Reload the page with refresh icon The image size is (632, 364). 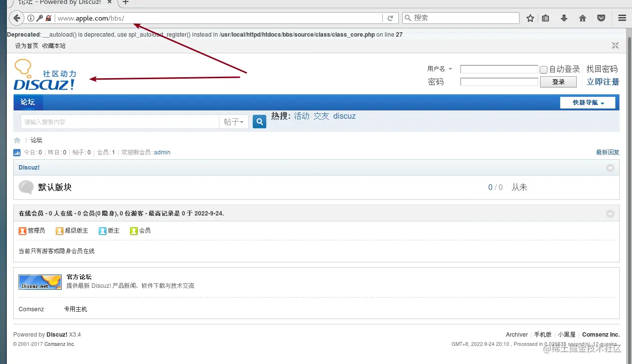[390, 18]
